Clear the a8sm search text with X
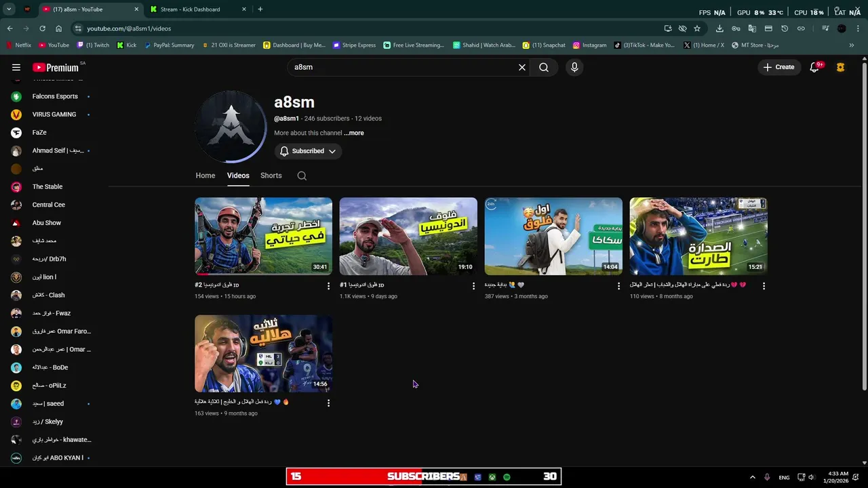Screen dimensions: 868x488 522,67
